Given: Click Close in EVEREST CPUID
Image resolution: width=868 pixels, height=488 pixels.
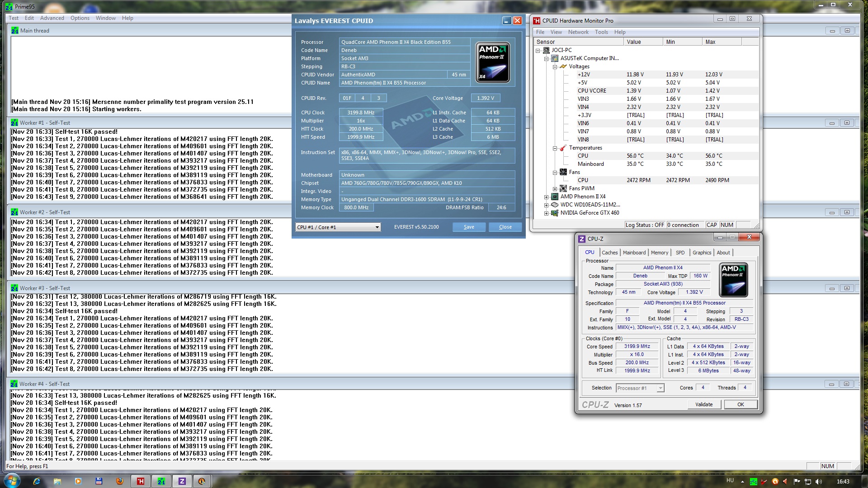Looking at the screenshot, I should 505,227.
